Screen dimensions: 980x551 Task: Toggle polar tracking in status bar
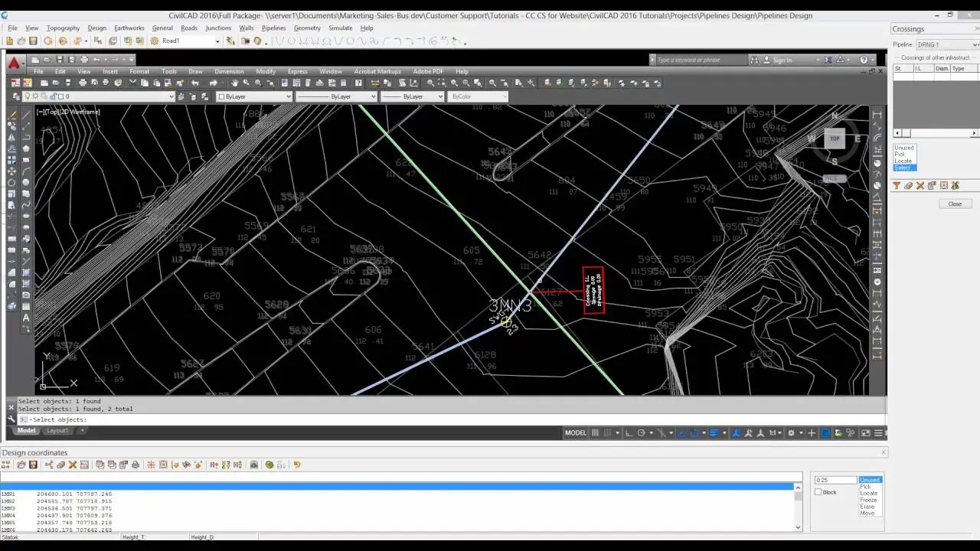[642, 433]
